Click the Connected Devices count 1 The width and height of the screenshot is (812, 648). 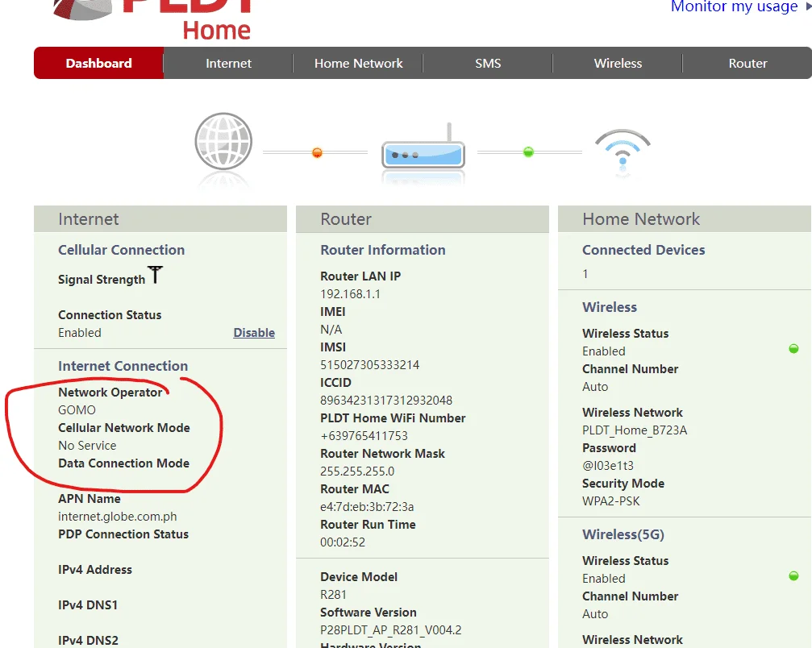point(585,274)
